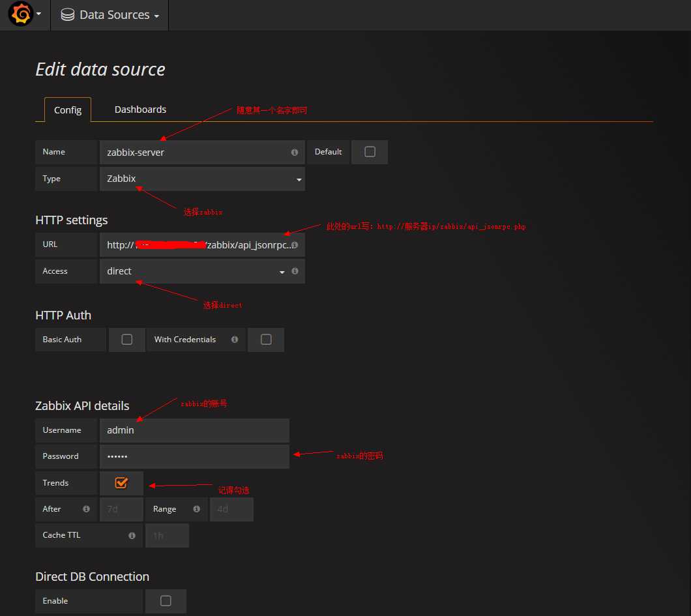This screenshot has width=691, height=616.
Task: Click the 'Edit data source' heading
Action: [x=100, y=70]
